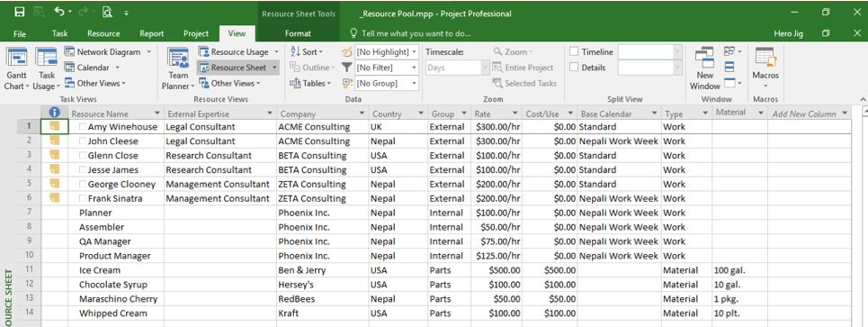Open the note icon for Amy Winehouse

click(54, 126)
